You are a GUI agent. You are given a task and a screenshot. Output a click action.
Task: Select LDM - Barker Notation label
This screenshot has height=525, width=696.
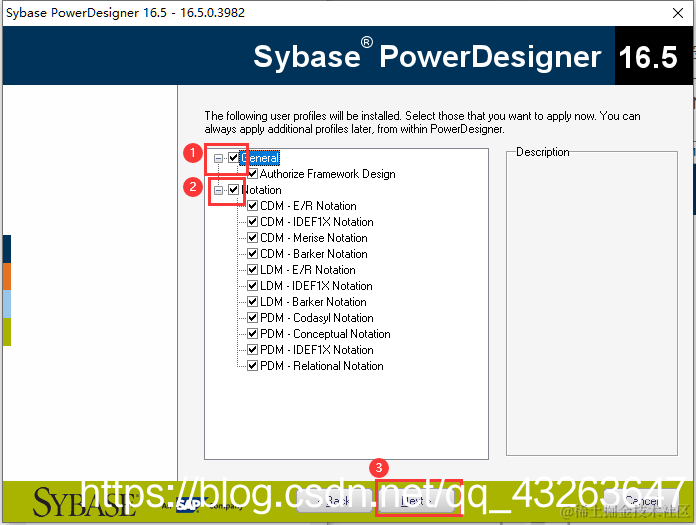point(313,302)
